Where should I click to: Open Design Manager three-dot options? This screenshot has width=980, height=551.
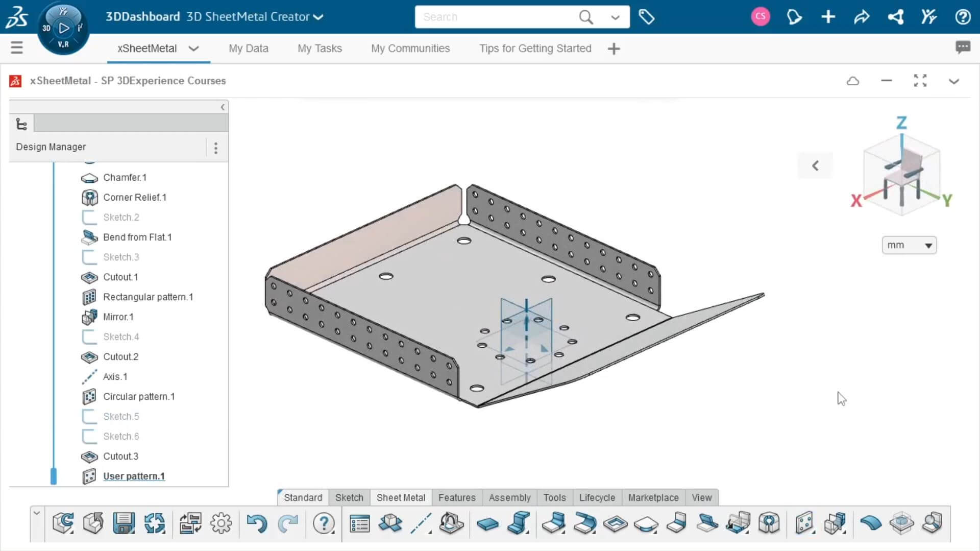coord(216,148)
